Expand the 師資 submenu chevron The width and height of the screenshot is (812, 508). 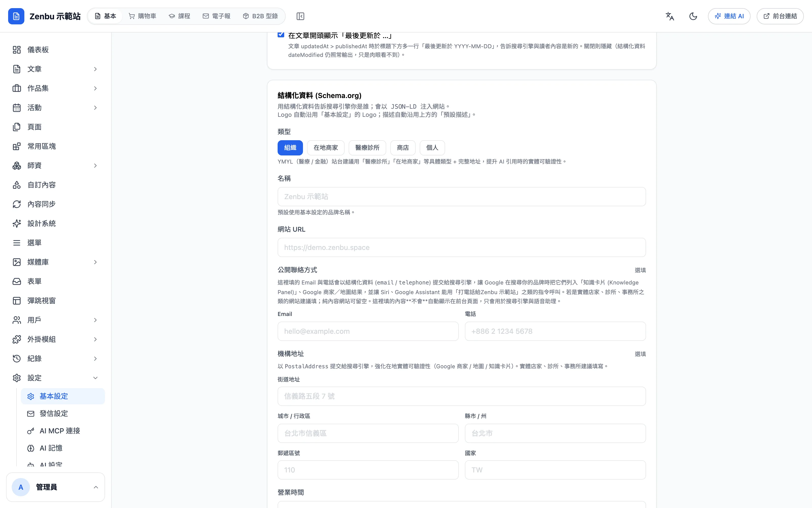point(95,166)
